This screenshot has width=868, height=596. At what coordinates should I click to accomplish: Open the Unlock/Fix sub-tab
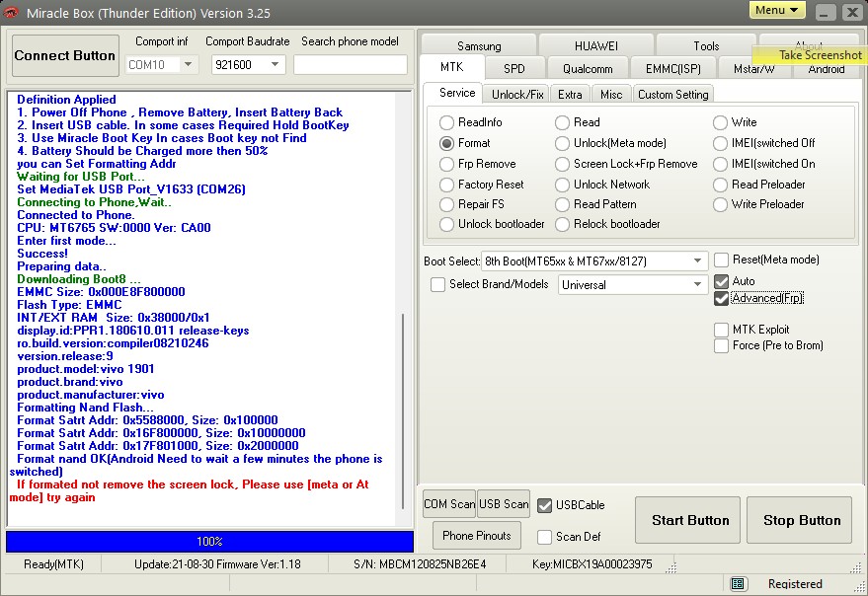pyautogui.click(x=517, y=94)
